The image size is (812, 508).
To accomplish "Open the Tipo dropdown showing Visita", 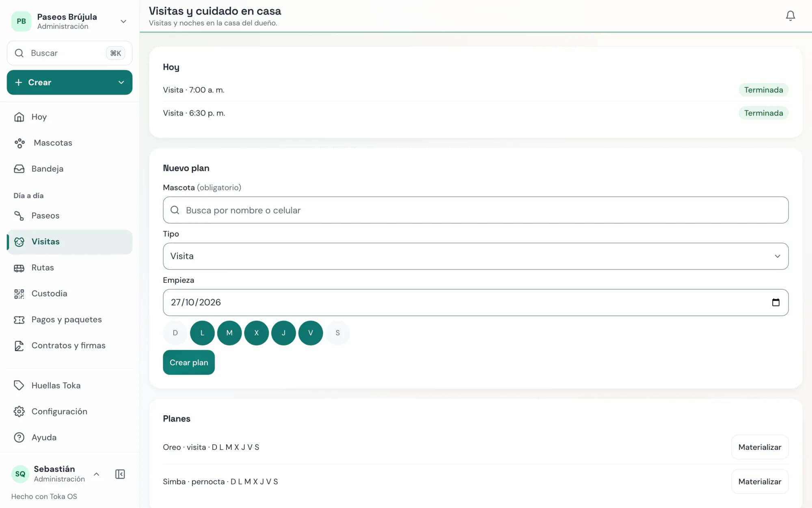I will tap(475, 256).
